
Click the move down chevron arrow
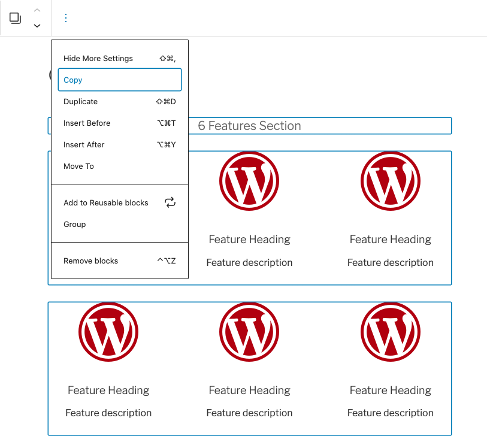tap(37, 26)
